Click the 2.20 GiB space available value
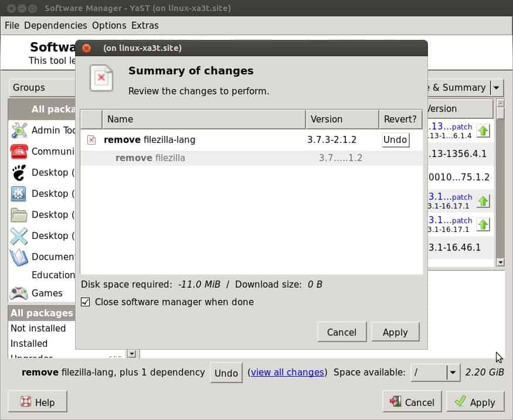513x420 pixels. click(x=484, y=373)
